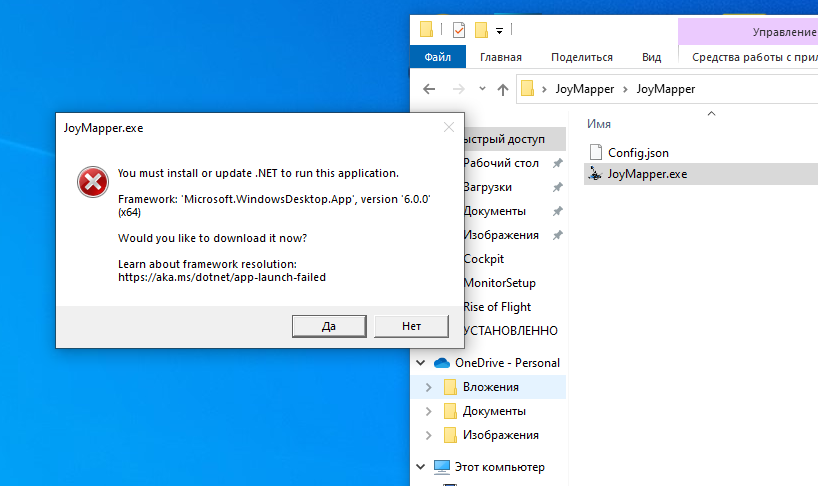Open the Cockpit folder in navigation pane
This screenshot has height=486, width=818.
[x=484, y=259]
